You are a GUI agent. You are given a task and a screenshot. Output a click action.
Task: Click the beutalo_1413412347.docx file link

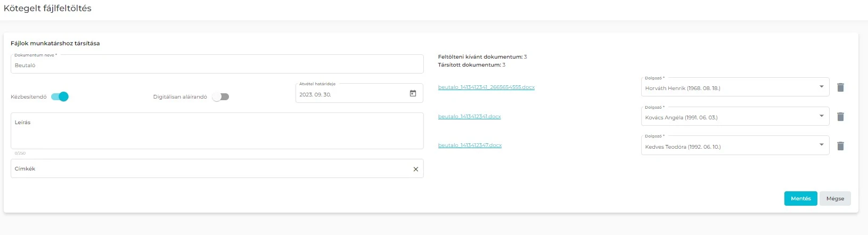(470, 145)
